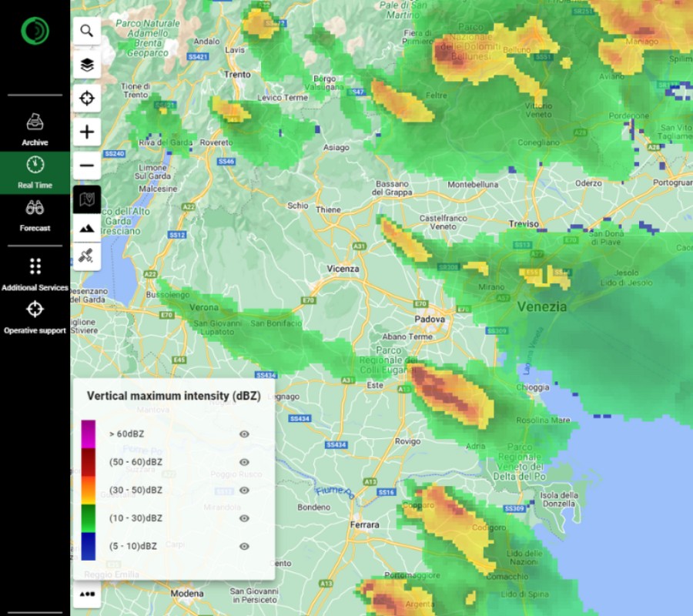Click the Fiume Po river label
Screen dimensions: 693x616
[335, 491]
